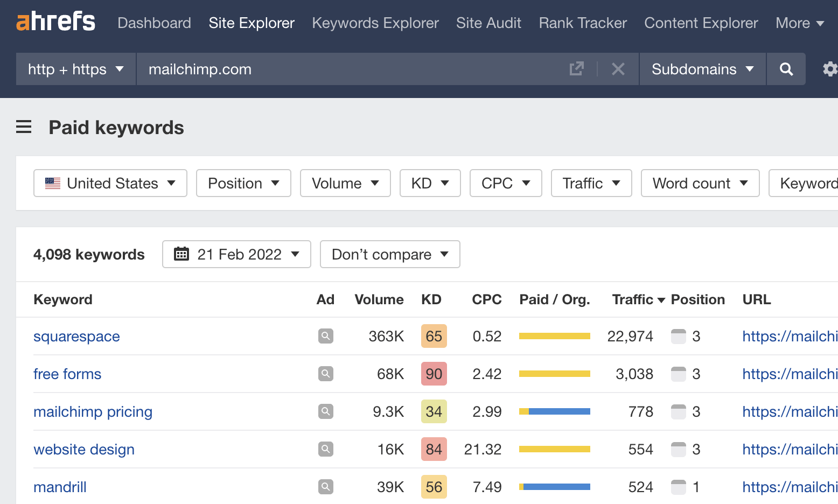Open the Volume filter dropdown
Image resolution: width=838 pixels, height=504 pixels.
coord(345,183)
